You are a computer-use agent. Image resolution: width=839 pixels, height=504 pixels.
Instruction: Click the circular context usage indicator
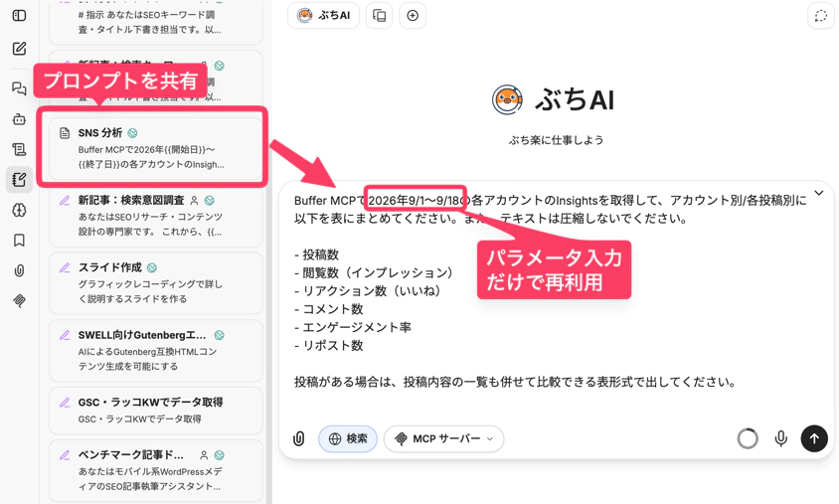click(x=748, y=438)
